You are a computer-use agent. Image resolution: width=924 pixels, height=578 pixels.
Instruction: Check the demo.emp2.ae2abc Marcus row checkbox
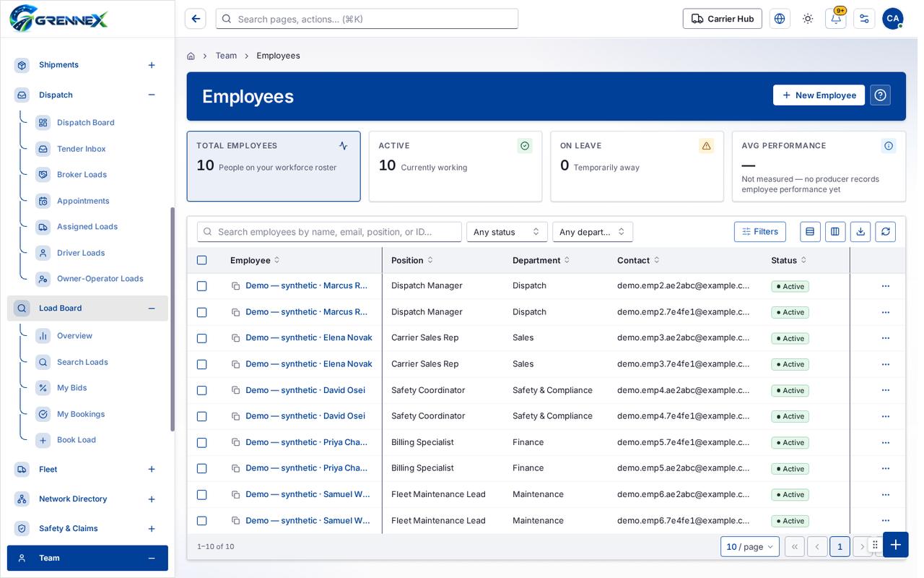coord(201,286)
